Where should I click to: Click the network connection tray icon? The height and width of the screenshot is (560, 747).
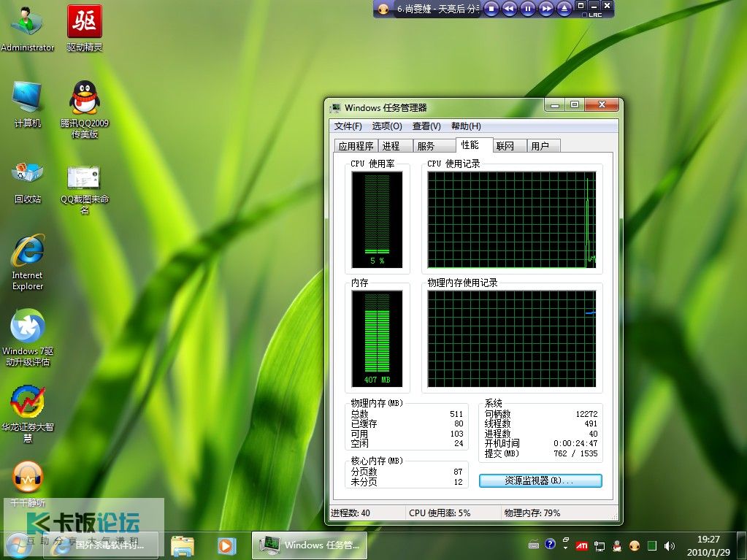click(x=599, y=545)
